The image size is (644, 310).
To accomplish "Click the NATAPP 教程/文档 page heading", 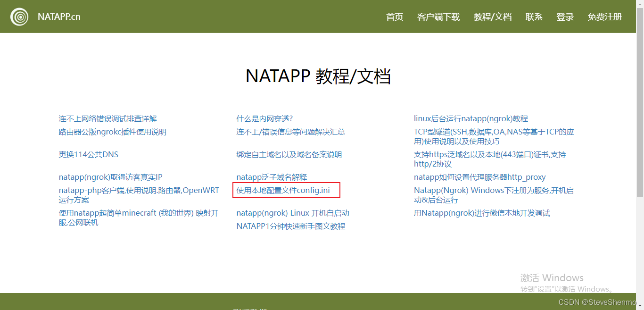I will pyautogui.click(x=318, y=76).
